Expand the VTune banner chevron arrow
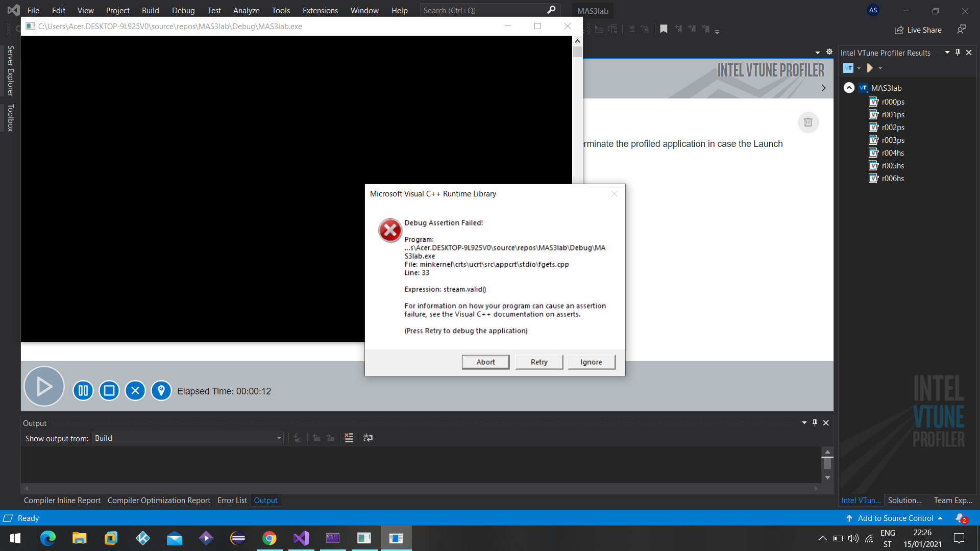The width and height of the screenshot is (980, 551). pyautogui.click(x=823, y=88)
